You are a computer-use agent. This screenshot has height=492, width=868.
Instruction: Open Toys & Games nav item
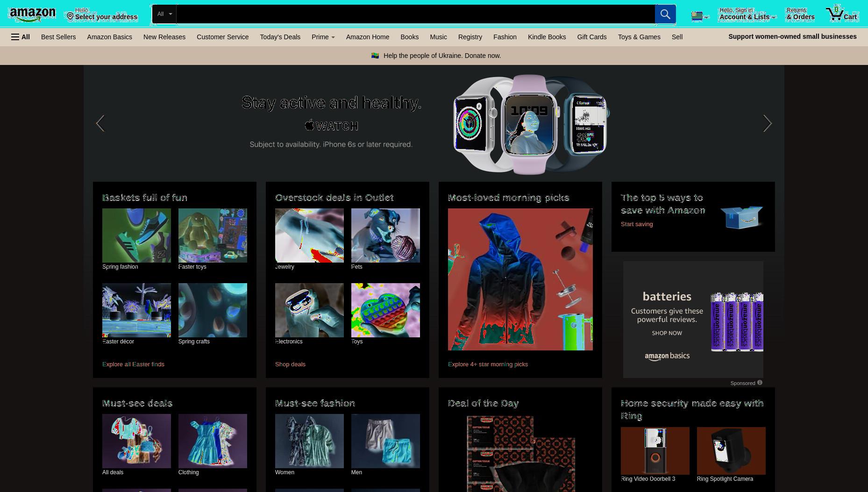click(639, 37)
